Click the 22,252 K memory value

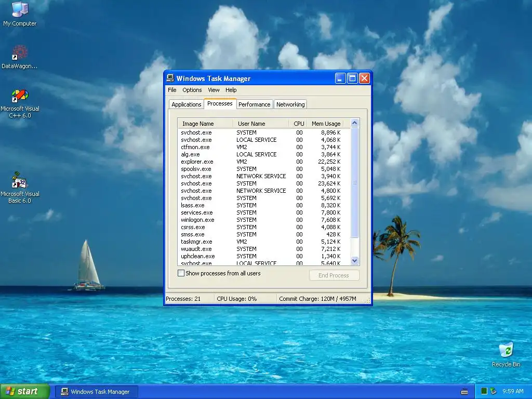click(329, 162)
